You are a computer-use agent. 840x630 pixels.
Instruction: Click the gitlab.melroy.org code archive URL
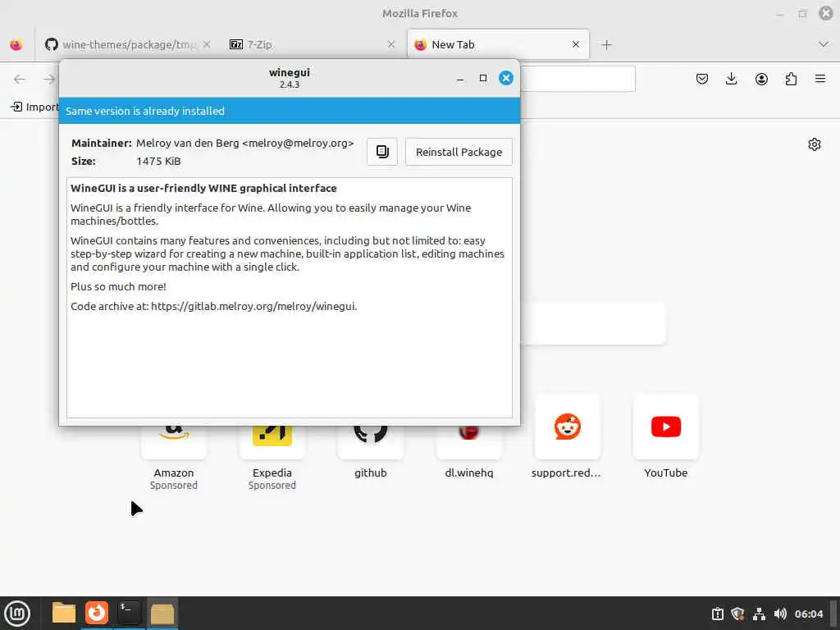[x=253, y=307]
